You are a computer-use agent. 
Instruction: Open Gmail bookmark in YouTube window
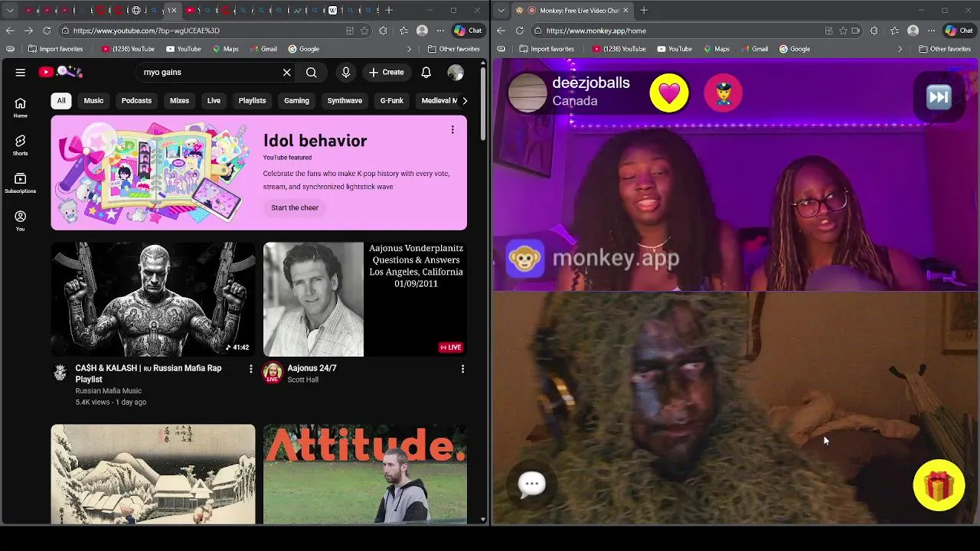point(263,49)
